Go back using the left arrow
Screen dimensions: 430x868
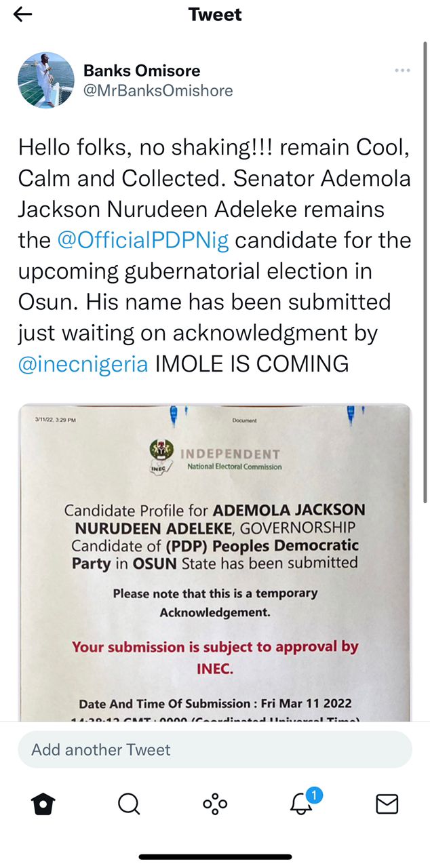coord(23,15)
